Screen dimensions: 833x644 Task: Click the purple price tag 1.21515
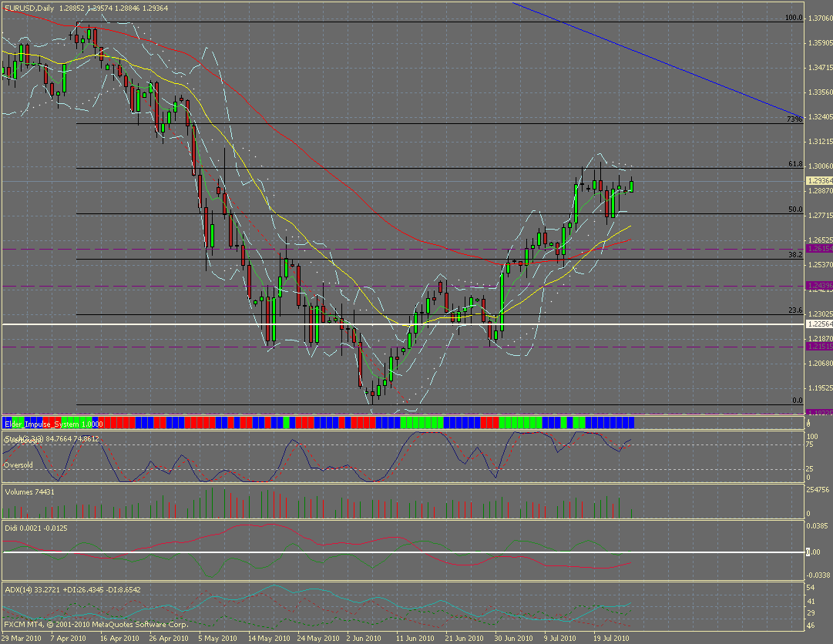(819, 346)
